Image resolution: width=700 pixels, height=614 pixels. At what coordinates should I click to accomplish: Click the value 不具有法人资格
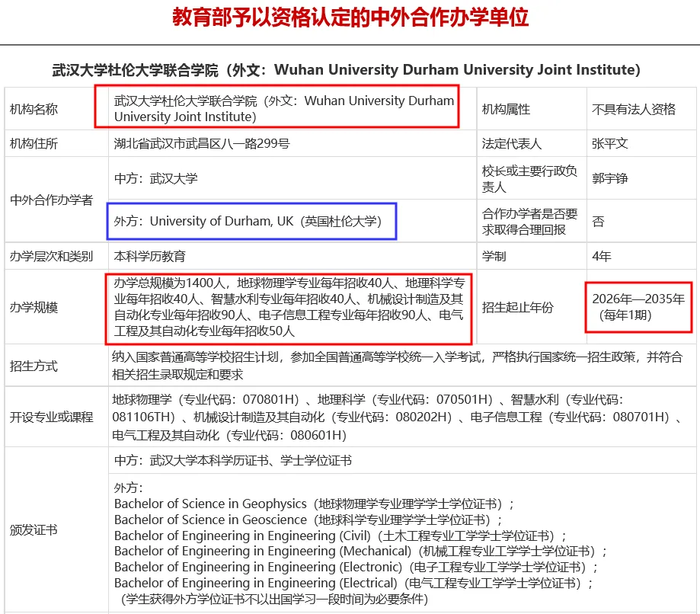pos(634,109)
